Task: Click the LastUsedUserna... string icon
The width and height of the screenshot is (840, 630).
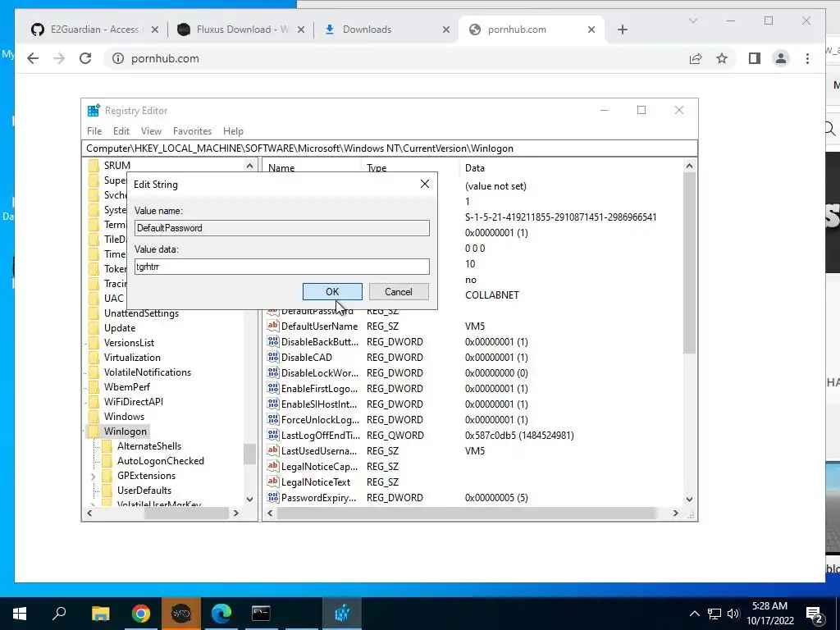Action: (x=273, y=450)
